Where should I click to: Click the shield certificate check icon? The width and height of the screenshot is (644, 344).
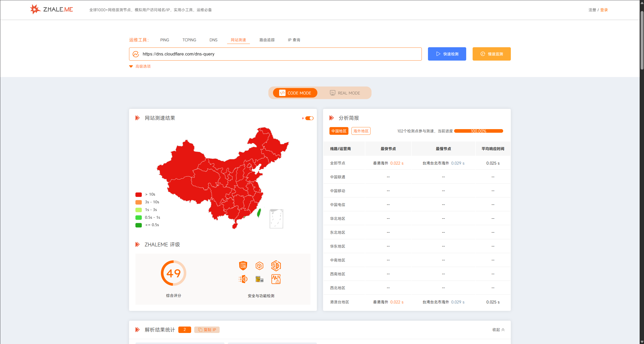pyautogui.click(x=243, y=266)
